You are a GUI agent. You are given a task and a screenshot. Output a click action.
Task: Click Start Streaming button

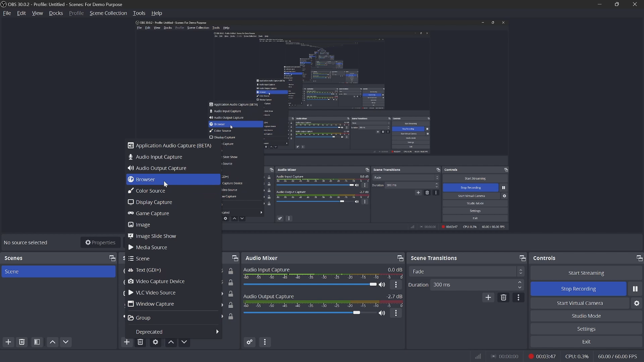586,273
